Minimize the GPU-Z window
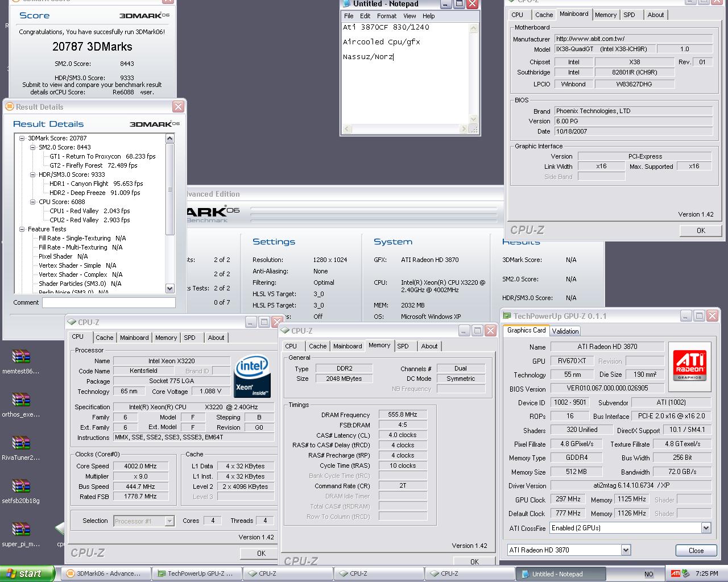This screenshot has height=582, width=728. click(x=685, y=316)
